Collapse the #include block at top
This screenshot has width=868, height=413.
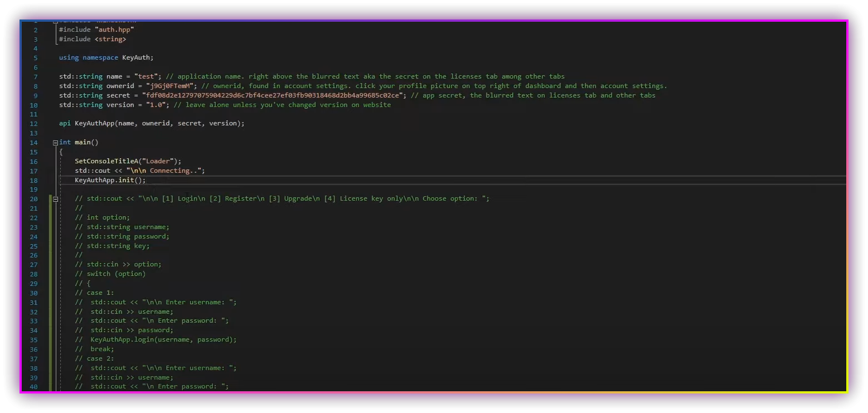[x=55, y=22]
